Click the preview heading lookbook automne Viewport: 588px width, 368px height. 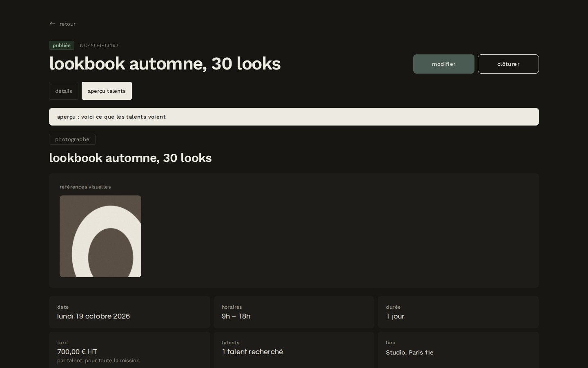pos(130,158)
